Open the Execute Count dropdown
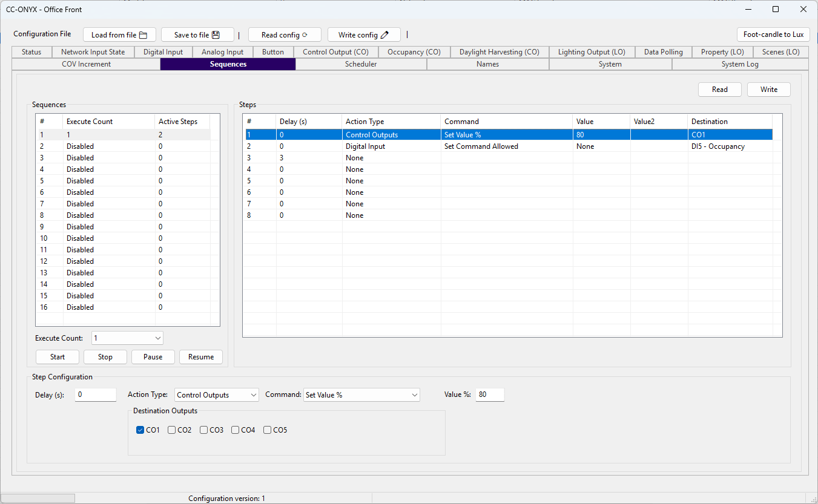Image resolution: width=818 pixels, height=504 pixels. click(x=127, y=338)
